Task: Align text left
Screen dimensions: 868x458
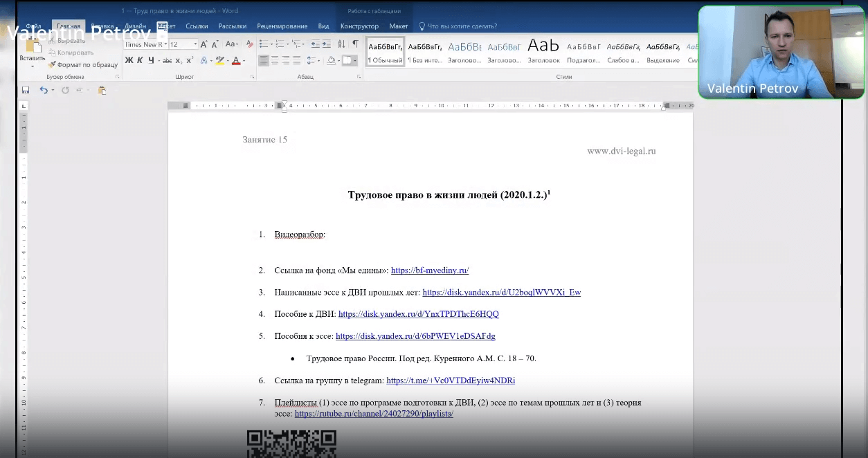Action: 264,60
